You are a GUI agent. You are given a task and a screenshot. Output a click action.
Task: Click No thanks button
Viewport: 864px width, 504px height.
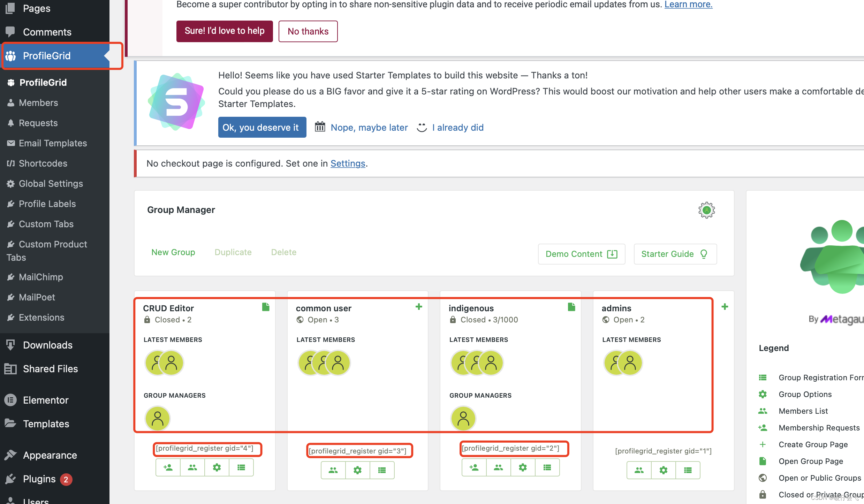coord(308,31)
